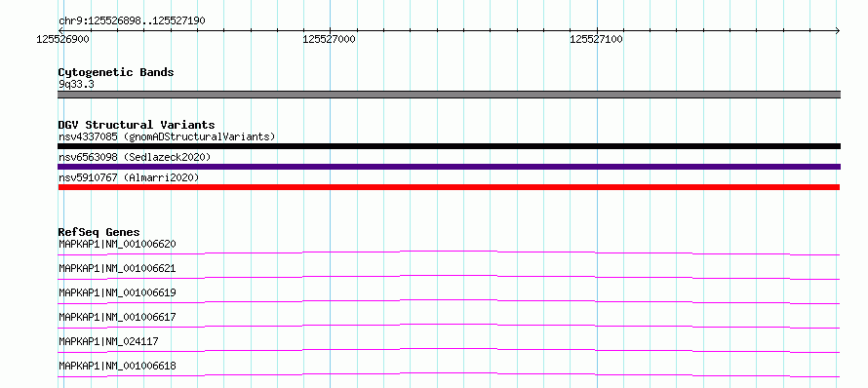
Task: Select the purple nsv6563098 variant bar
Action: tap(449, 167)
